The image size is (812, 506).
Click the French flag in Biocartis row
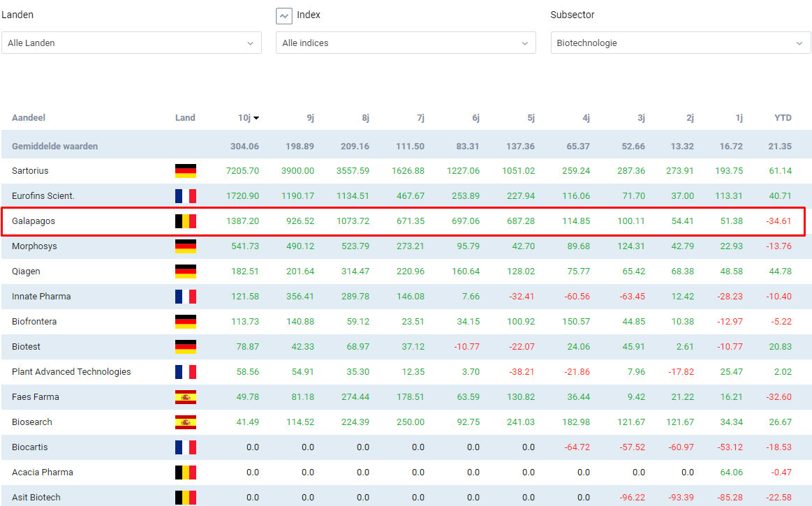click(186, 447)
